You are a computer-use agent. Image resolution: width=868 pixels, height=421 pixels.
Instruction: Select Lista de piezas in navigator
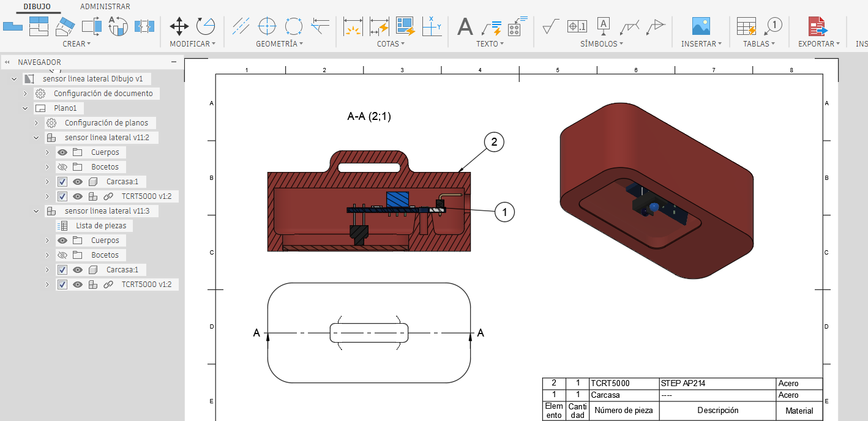coord(101,226)
